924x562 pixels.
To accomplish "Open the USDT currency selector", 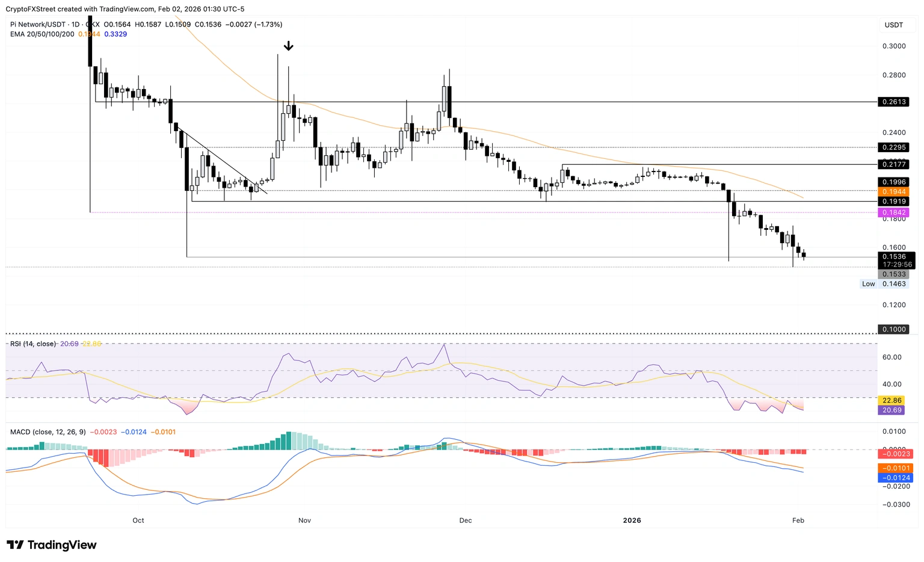I will tap(893, 25).
